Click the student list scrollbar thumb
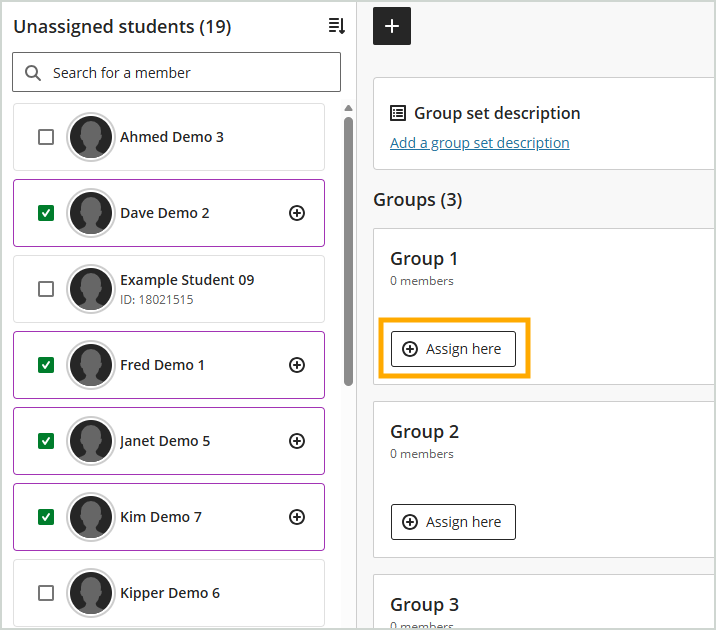This screenshot has height=630, width=716. [348, 251]
